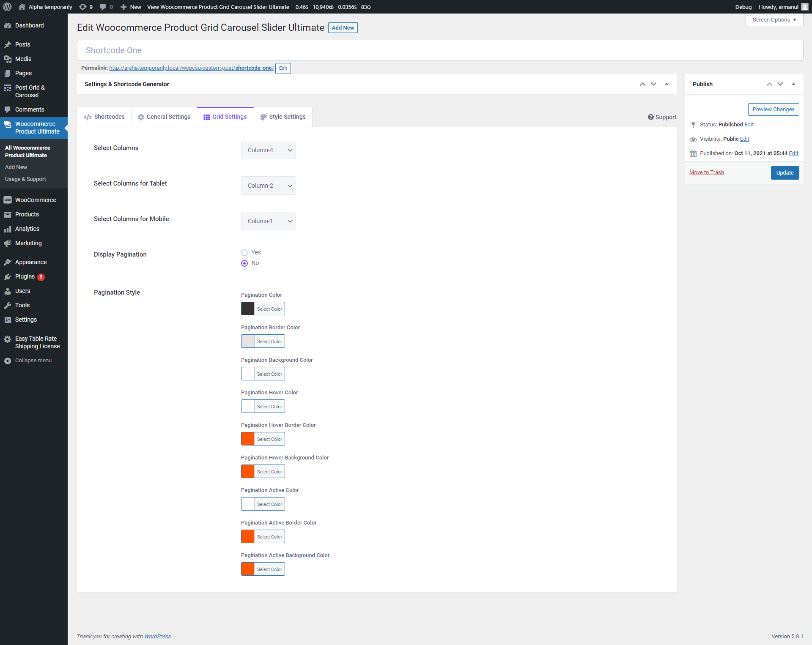812x645 pixels.
Task: Click the Grid Settings tab icon
Action: point(206,117)
